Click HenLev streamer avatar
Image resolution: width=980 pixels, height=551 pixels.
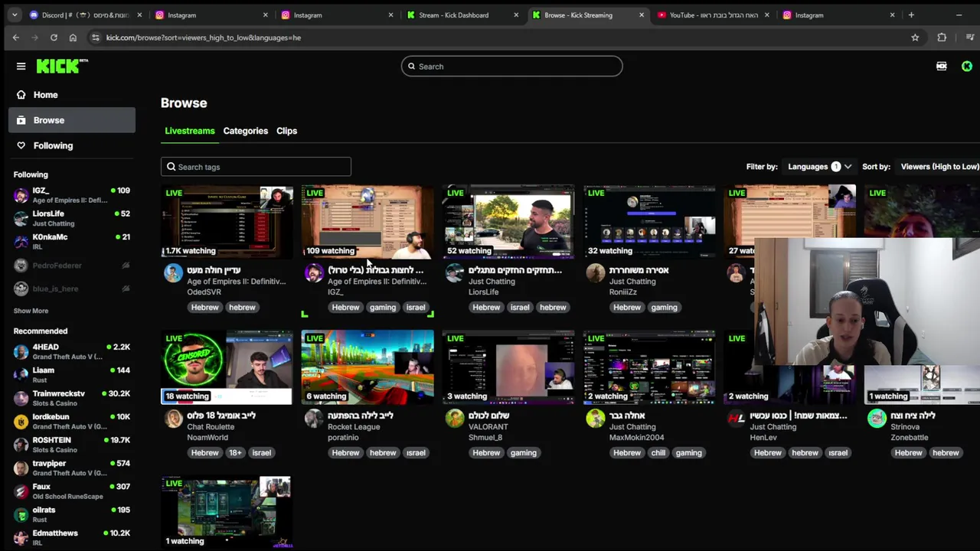(737, 419)
